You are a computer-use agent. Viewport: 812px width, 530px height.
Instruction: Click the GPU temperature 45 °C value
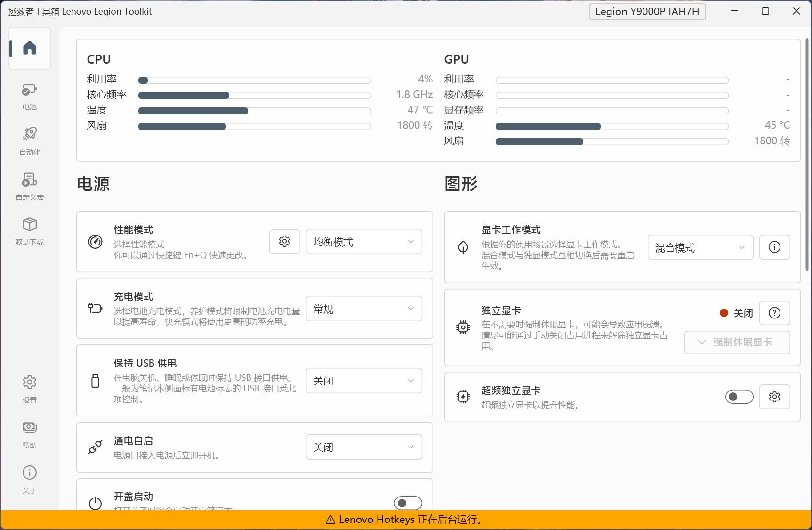coord(778,125)
